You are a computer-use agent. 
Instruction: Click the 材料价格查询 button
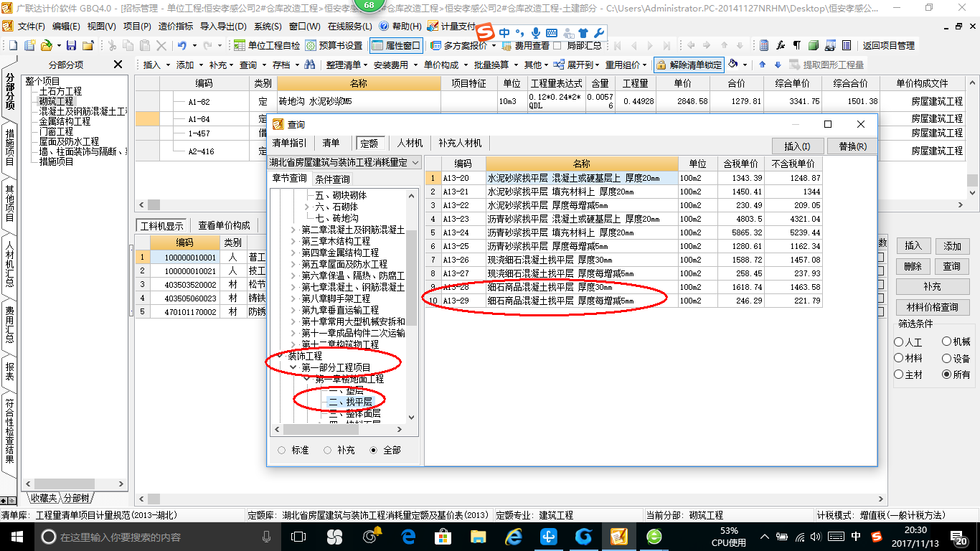click(933, 307)
